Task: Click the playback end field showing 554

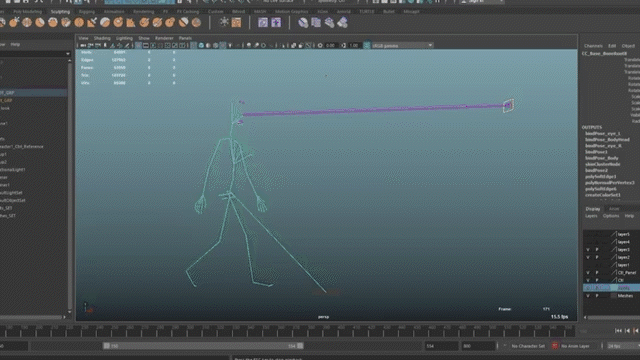Action: [x=441, y=346]
